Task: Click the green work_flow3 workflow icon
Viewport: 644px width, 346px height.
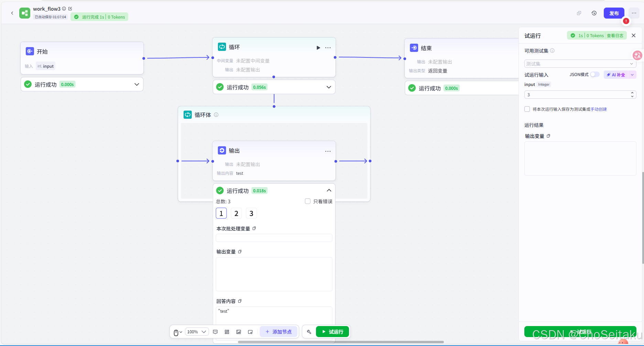Action: coord(25,13)
